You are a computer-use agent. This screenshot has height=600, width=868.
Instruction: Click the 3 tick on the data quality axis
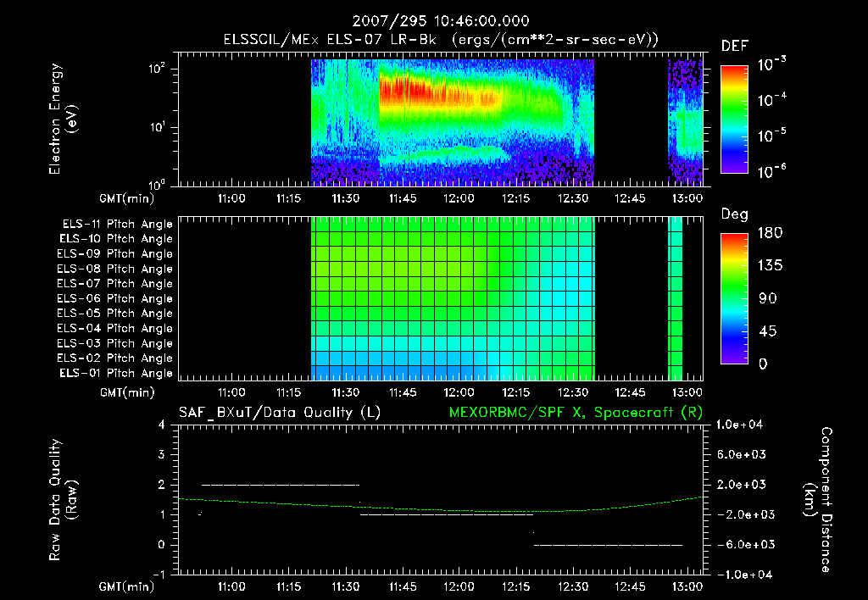point(162,455)
